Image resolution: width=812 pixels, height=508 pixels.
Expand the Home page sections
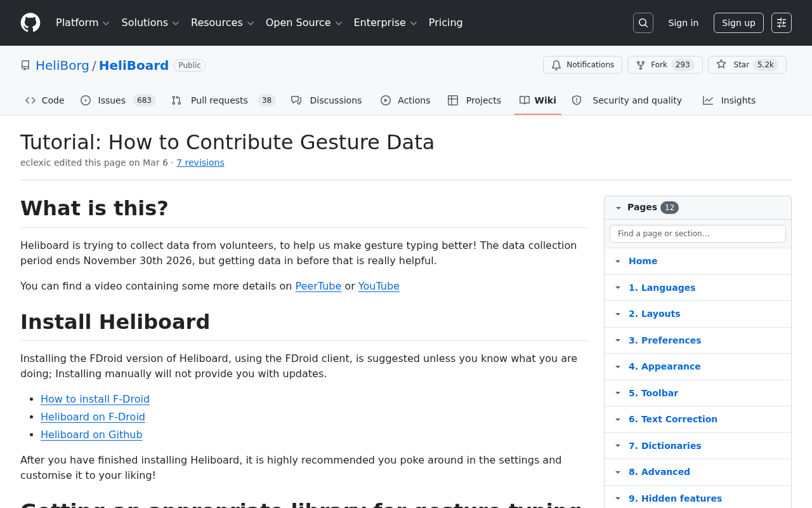coord(618,261)
